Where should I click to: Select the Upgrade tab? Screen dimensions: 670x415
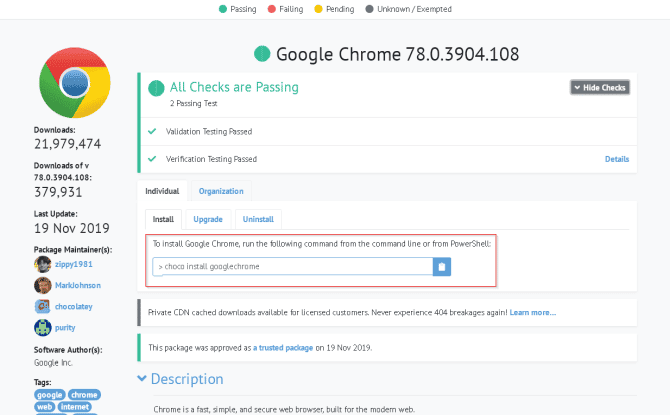[x=208, y=219]
